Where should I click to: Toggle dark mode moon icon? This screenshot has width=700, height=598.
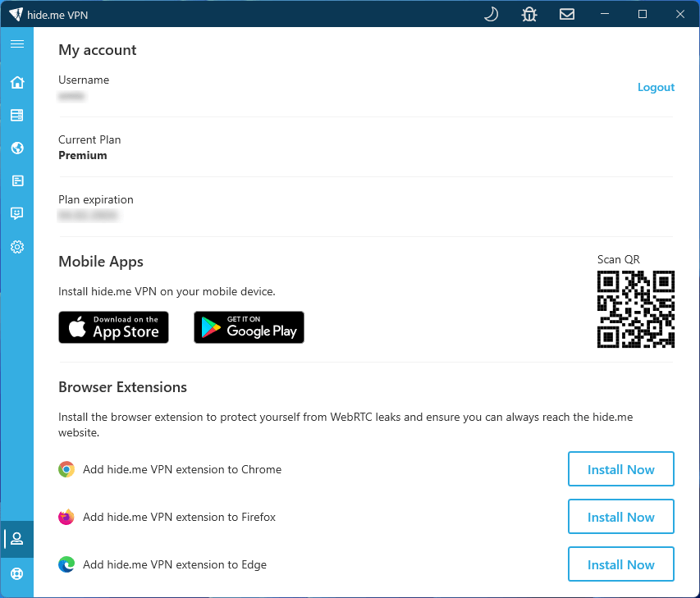(491, 14)
